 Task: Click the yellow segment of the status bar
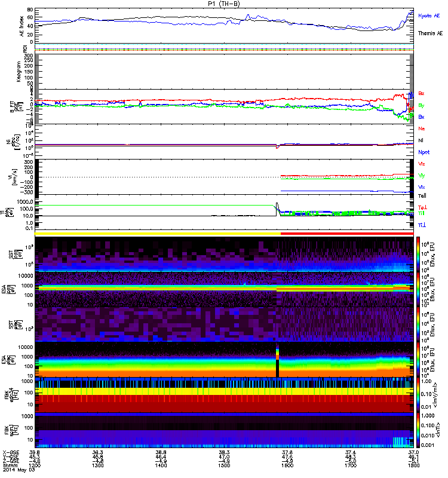pos(158,233)
